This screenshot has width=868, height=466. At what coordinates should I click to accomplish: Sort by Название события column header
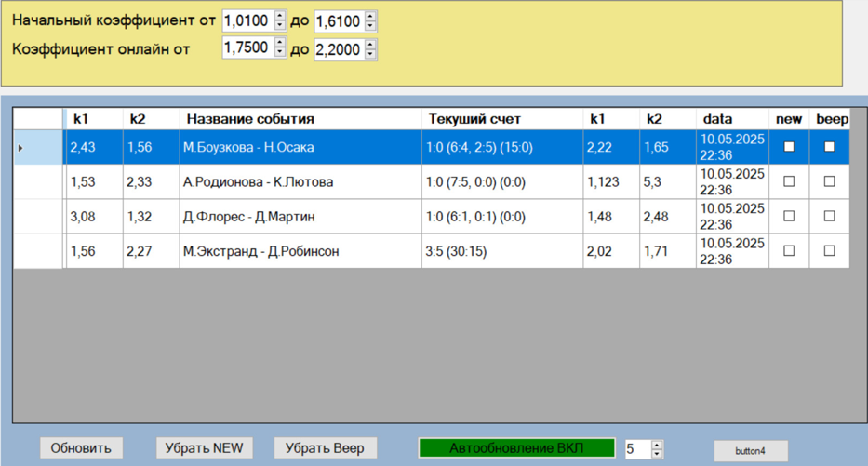300,119
